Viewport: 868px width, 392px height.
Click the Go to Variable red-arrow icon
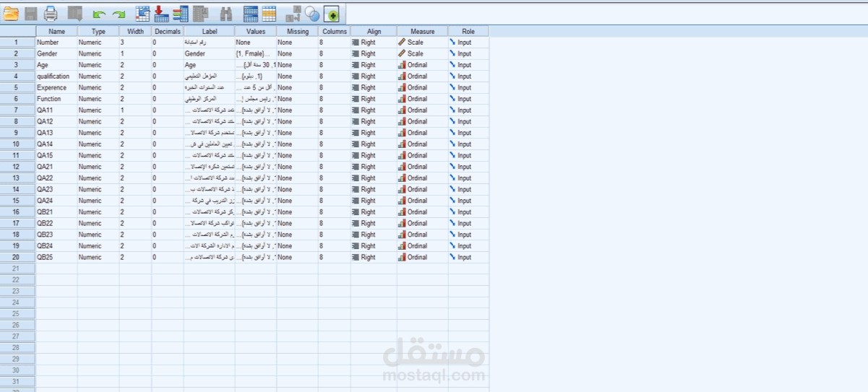(x=162, y=13)
